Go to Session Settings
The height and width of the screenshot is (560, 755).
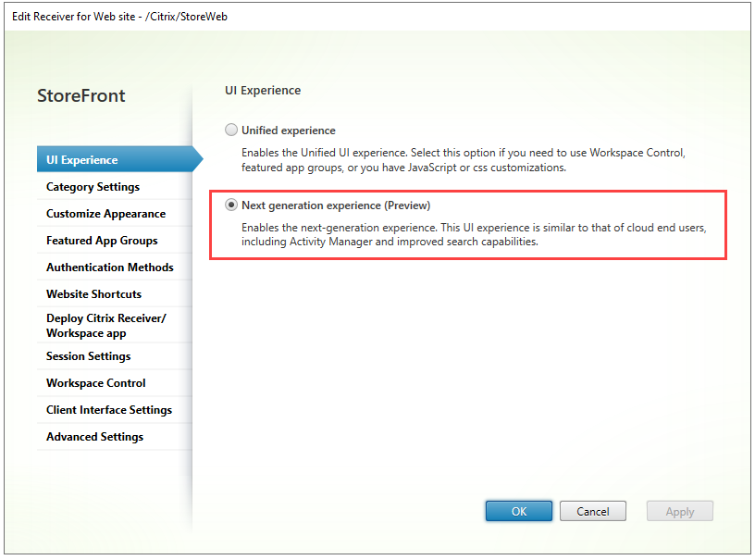tap(88, 356)
